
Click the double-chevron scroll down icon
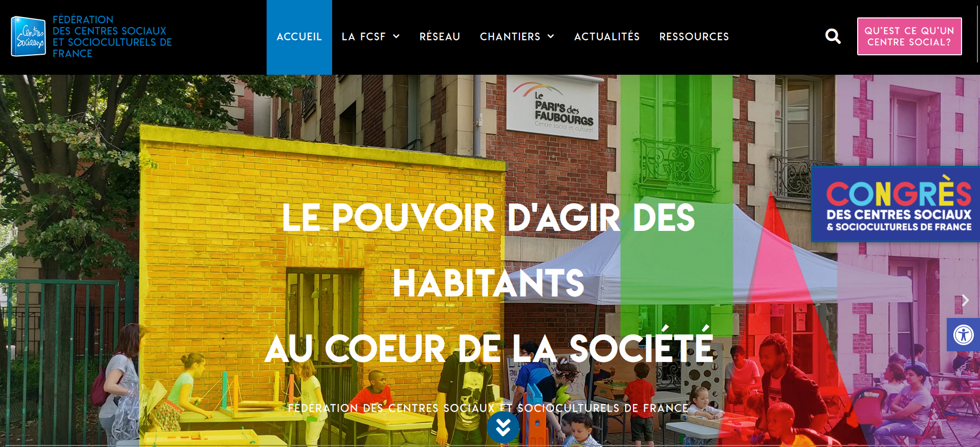(x=503, y=427)
